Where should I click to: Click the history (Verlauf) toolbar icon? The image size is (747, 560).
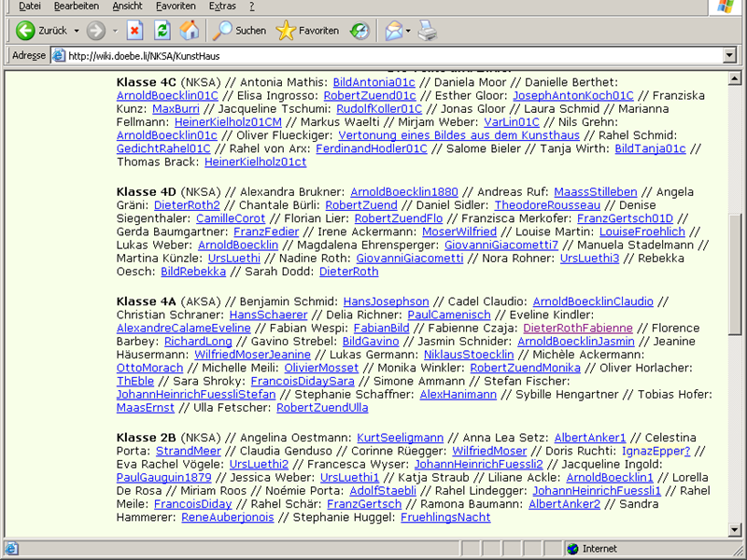pos(359,31)
